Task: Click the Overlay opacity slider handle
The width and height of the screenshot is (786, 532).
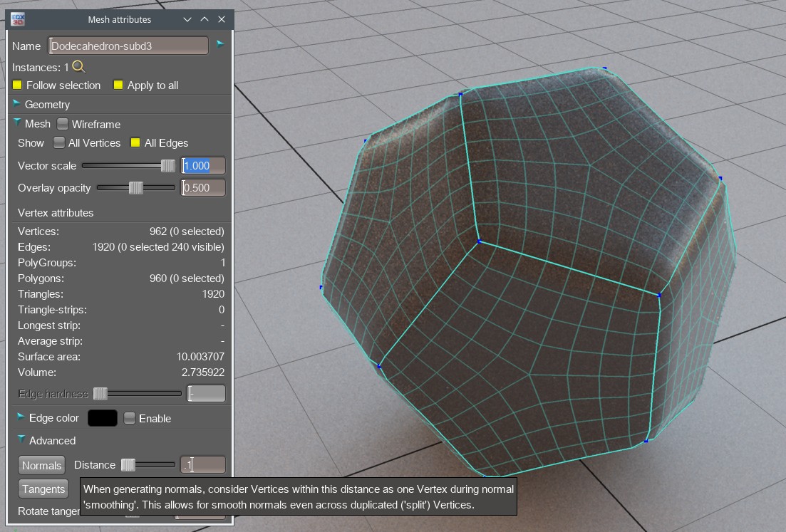Action: 135,188
